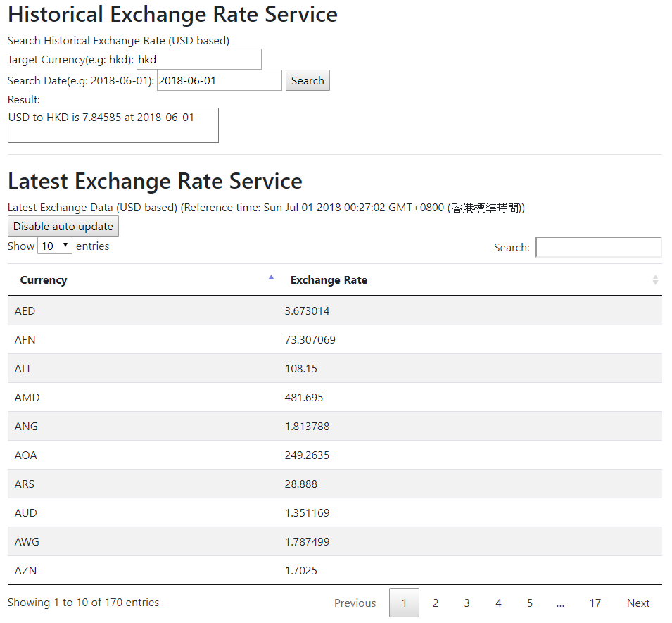This screenshot has width=672, height=623.
Task: Select the AZN currency cell
Action: 143,570
